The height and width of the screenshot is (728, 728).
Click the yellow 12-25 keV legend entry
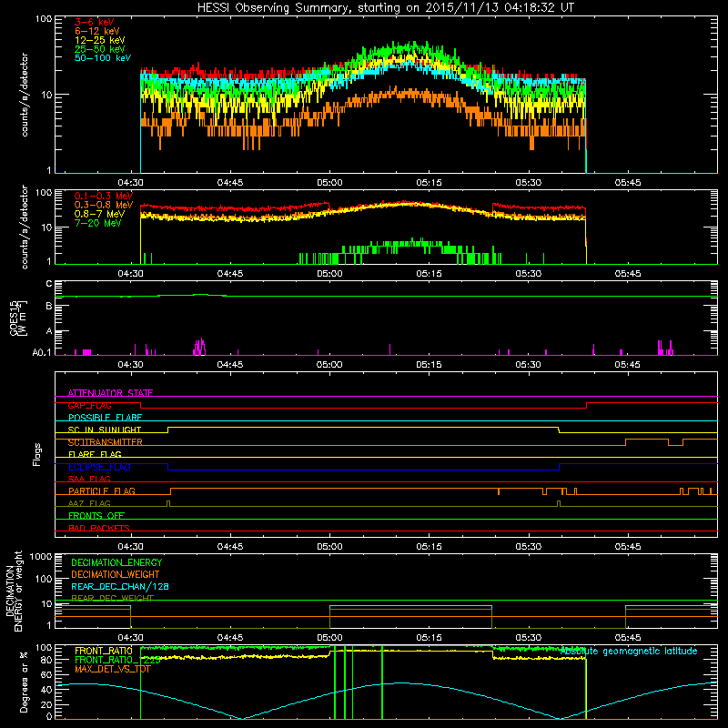(100, 40)
